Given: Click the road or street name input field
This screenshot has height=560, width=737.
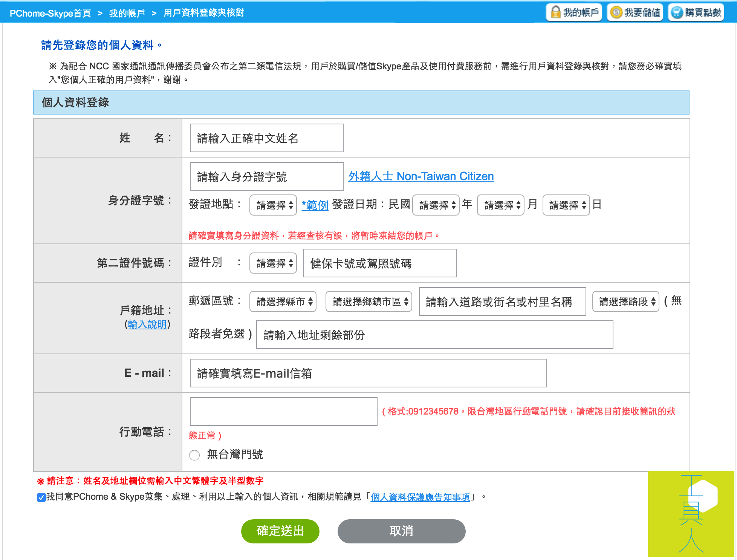Looking at the screenshot, I should point(503,301).
